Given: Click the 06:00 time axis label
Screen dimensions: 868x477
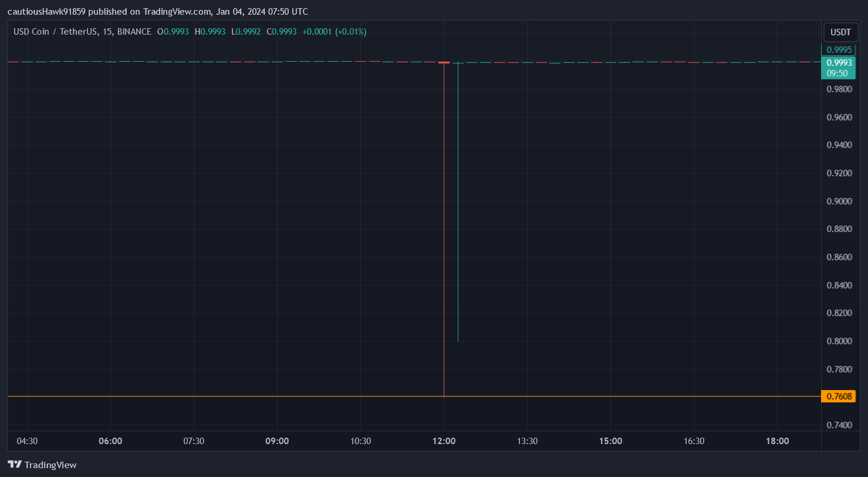Looking at the screenshot, I should [x=110, y=441].
